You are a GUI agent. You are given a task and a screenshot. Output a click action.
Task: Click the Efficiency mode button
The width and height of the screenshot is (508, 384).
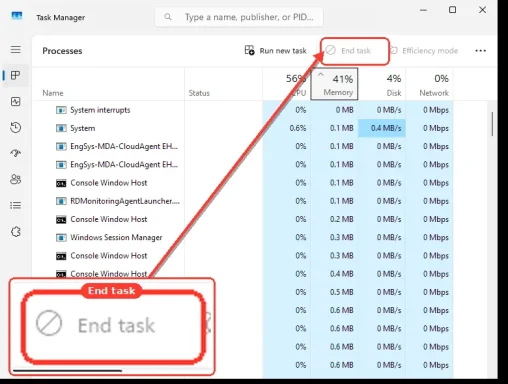424,51
